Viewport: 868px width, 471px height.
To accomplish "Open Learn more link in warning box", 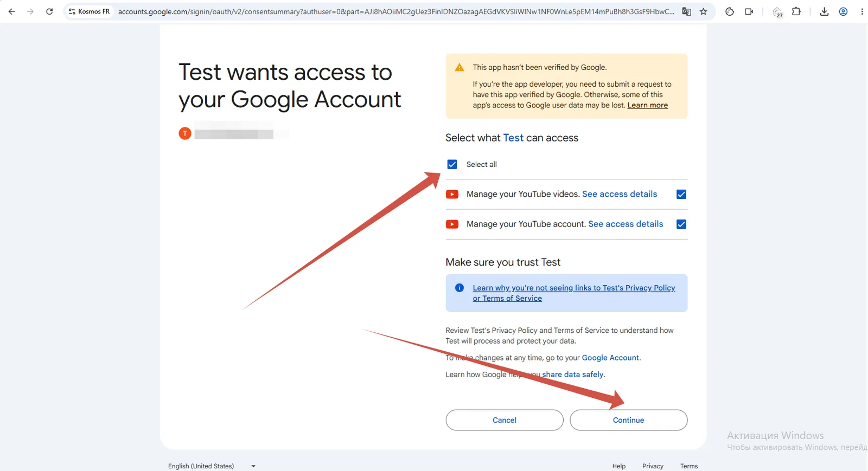I will click(x=648, y=105).
